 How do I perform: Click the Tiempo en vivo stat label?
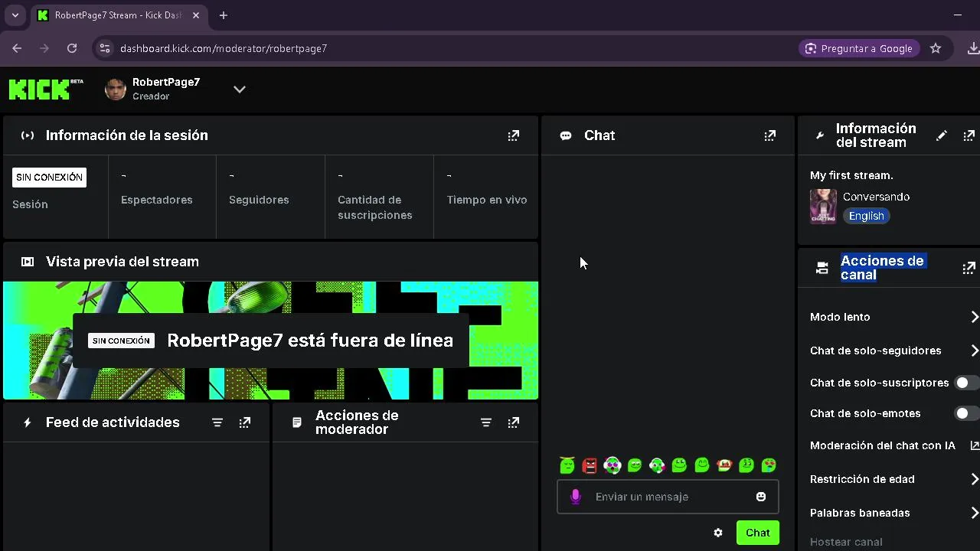click(x=487, y=200)
